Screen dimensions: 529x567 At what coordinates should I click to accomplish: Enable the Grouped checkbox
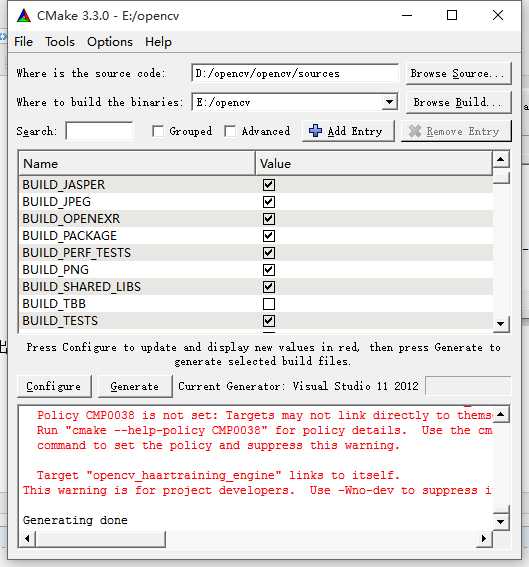click(x=158, y=131)
